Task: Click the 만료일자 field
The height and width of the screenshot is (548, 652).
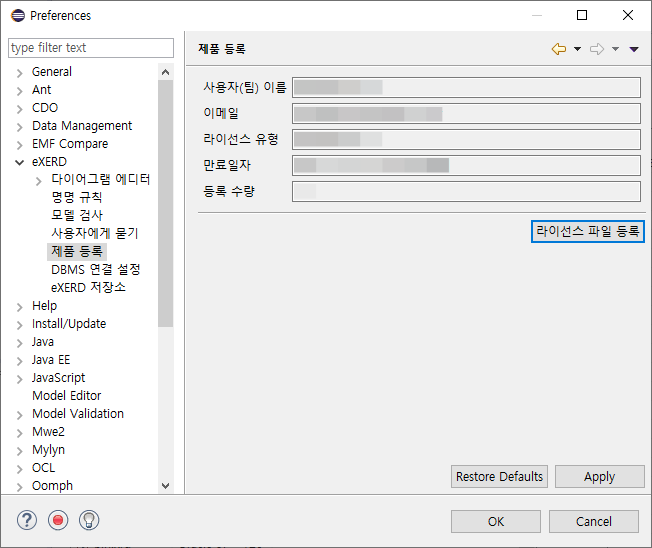Action: [x=466, y=165]
